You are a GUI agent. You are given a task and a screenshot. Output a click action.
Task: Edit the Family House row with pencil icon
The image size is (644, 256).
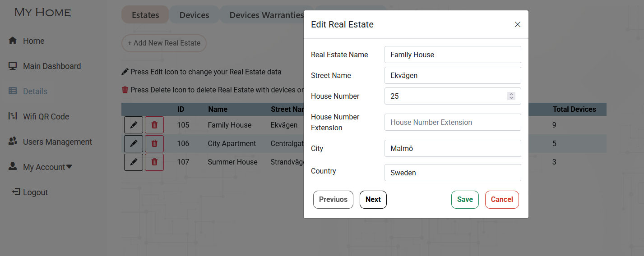click(134, 125)
